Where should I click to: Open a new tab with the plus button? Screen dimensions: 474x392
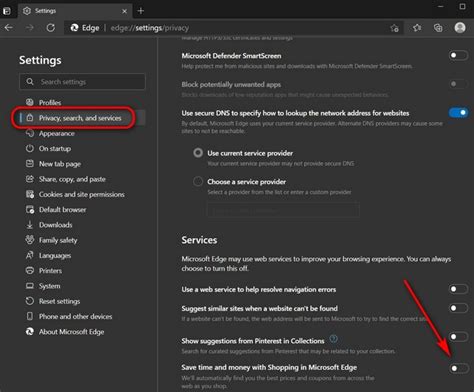point(141,11)
